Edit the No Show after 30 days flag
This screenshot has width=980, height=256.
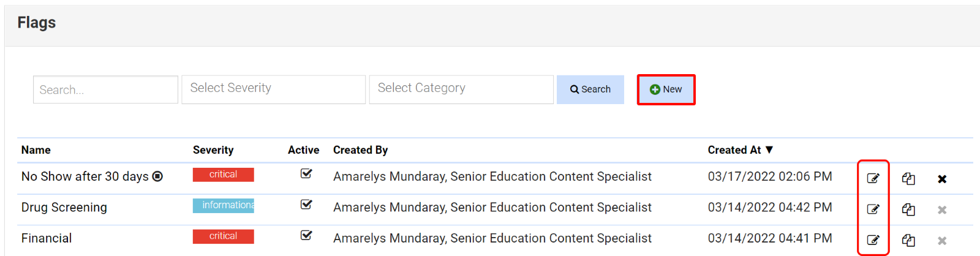(x=873, y=178)
